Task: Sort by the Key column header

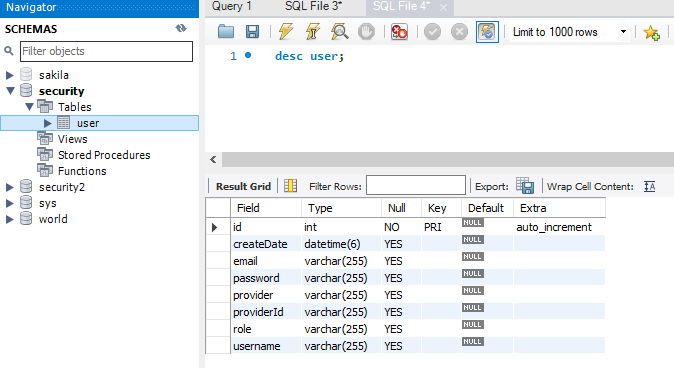Action: click(x=441, y=208)
